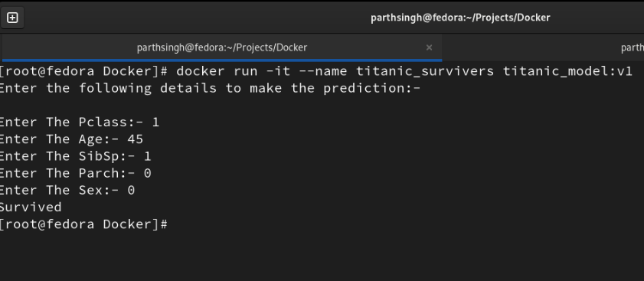Click the 'Enter the following details' line
The image size is (644, 281).
[x=211, y=88]
